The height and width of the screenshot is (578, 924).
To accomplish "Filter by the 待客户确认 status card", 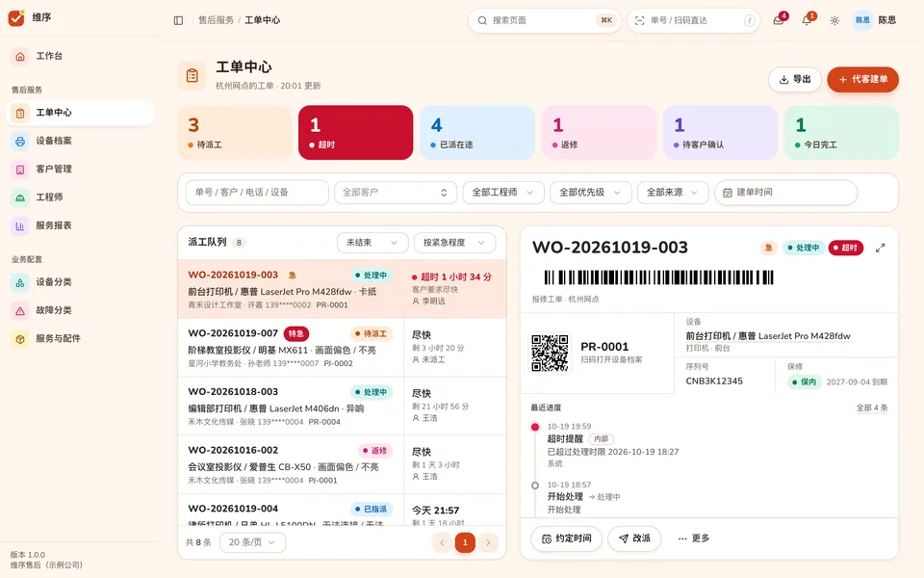I will click(720, 133).
